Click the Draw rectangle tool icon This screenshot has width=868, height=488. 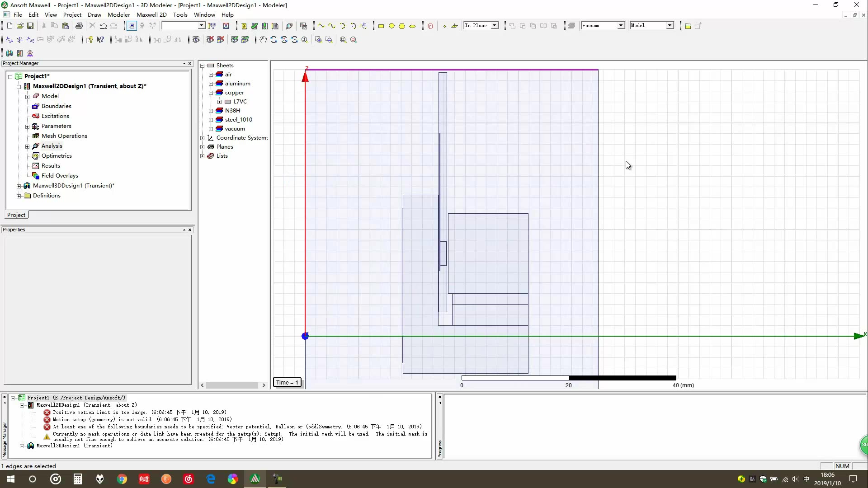click(381, 26)
